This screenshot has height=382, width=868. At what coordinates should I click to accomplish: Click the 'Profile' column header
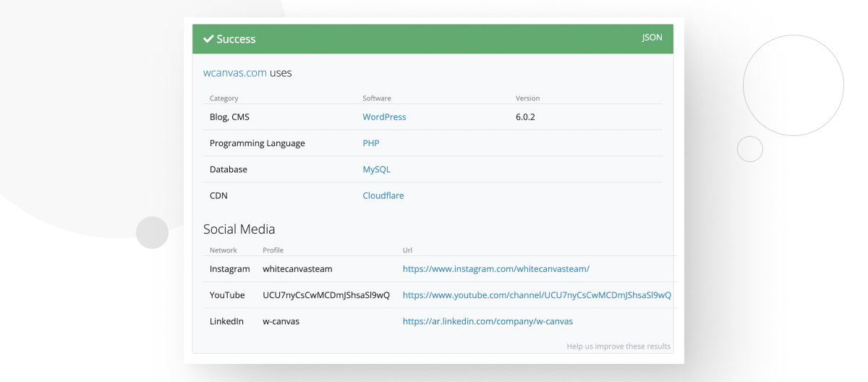pyautogui.click(x=273, y=250)
